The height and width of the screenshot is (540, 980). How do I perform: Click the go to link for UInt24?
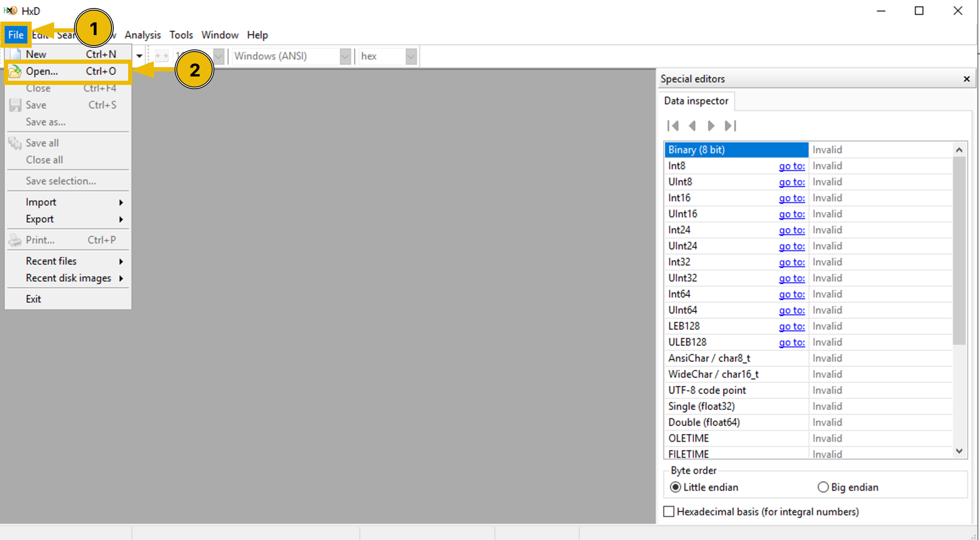tap(792, 246)
